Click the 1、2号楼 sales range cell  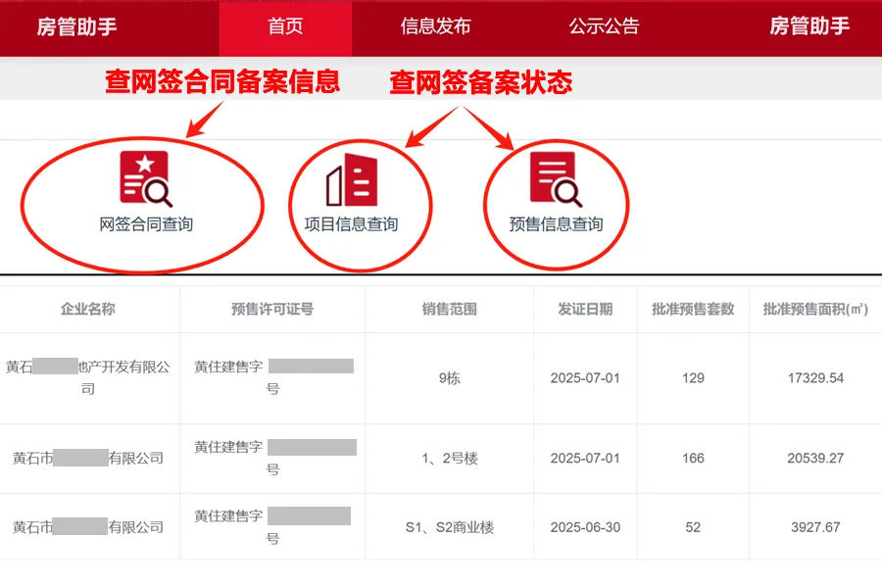point(449,458)
